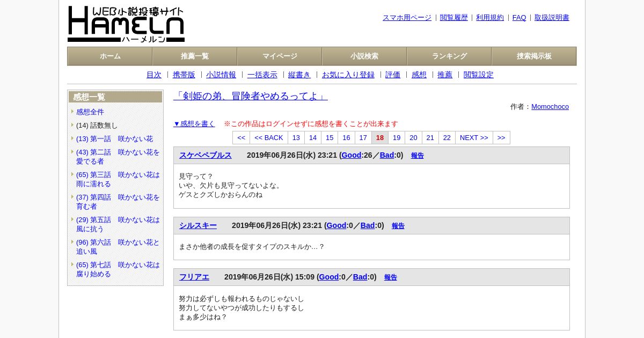Open user シルスキー profile
The image size is (644, 338).
[198, 225]
